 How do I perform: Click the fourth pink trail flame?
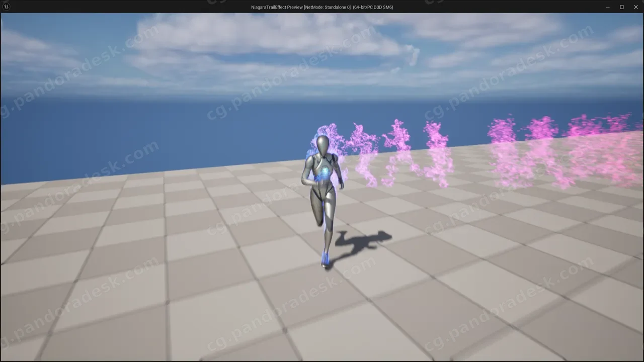pyautogui.click(x=437, y=153)
